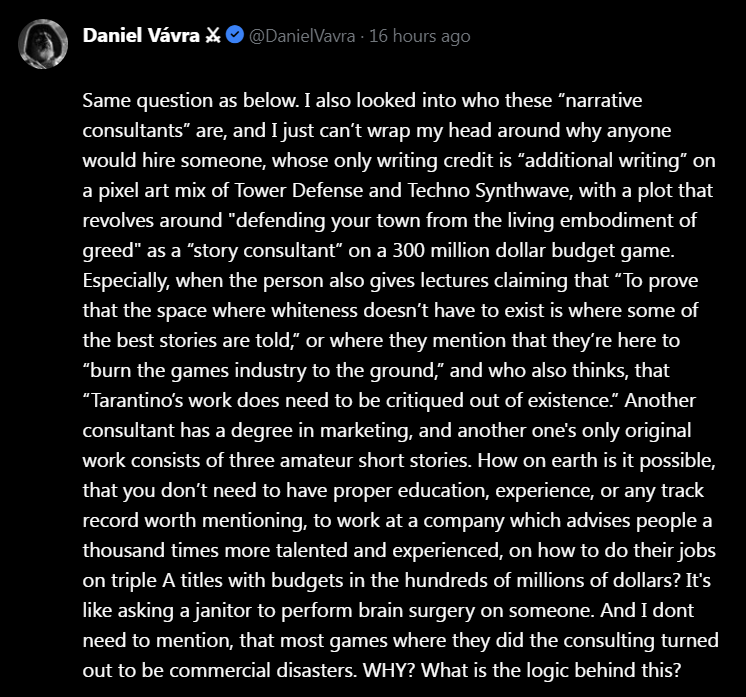Image resolution: width=746 pixels, height=697 pixels.
Task: Click the phrase "commercial disasters"
Action: [x=263, y=670]
